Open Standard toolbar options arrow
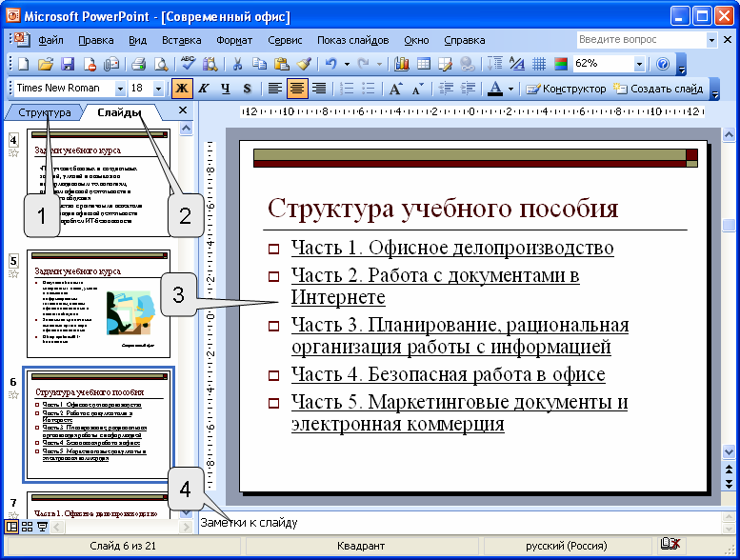This screenshot has height=560, width=740. [681, 65]
